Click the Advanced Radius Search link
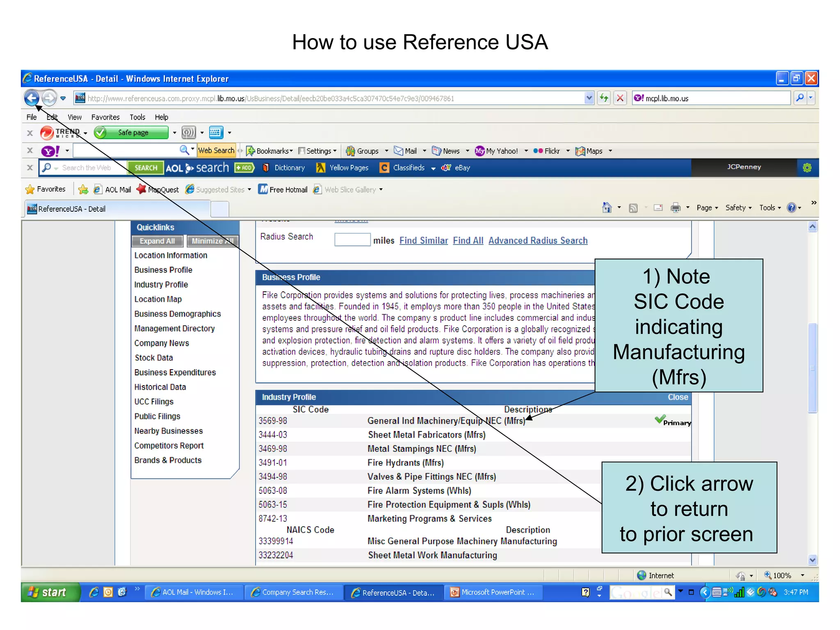The image size is (840, 630). [x=538, y=241]
